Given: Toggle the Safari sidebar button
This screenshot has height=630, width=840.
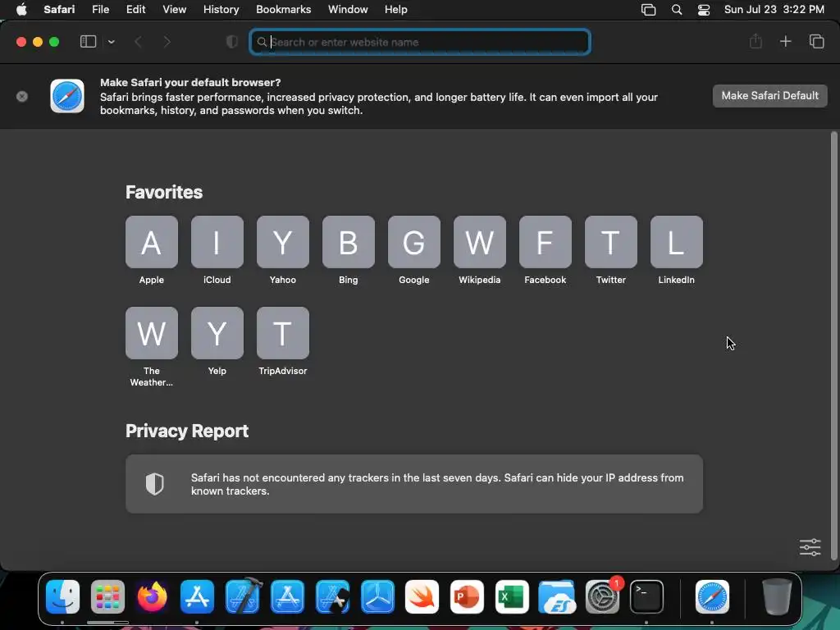Looking at the screenshot, I should pos(88,42).
